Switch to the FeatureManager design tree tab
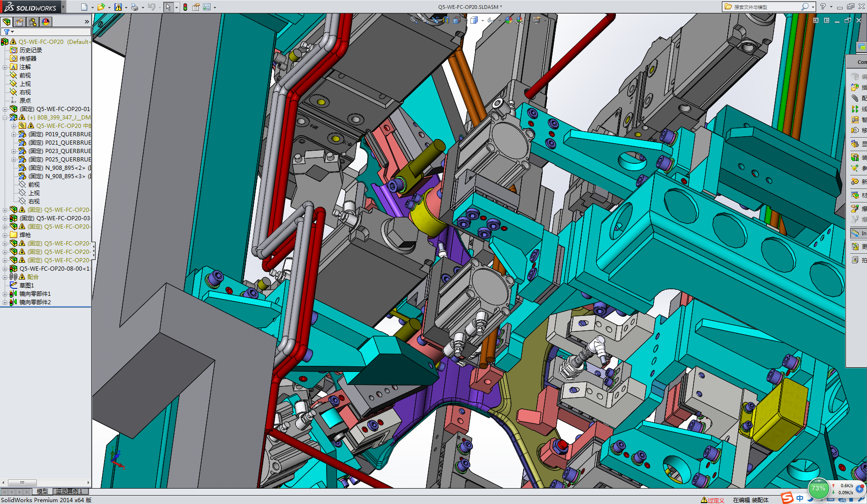 click(x=7, y=22)
